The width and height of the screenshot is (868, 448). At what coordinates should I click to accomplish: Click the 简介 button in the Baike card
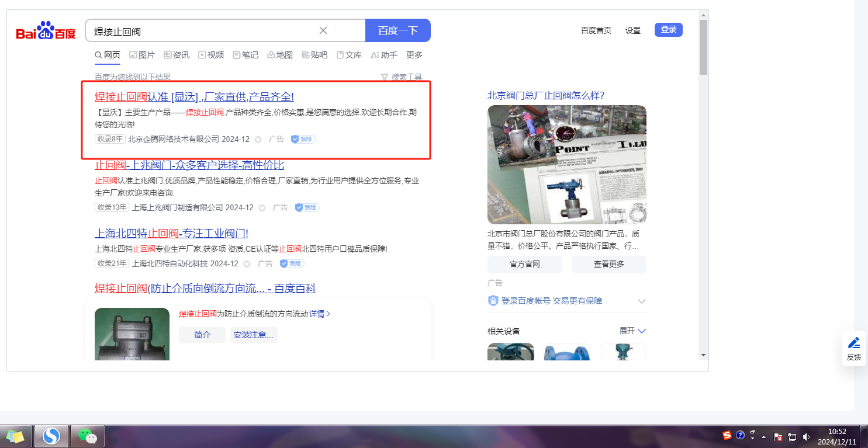tap(202, 335)
